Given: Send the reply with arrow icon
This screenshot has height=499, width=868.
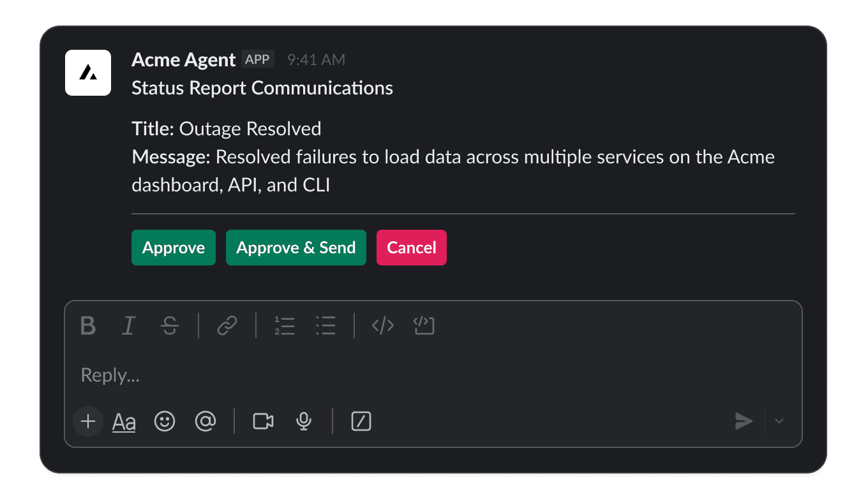Looking at the screenshot, I should (x=744, y=421).
